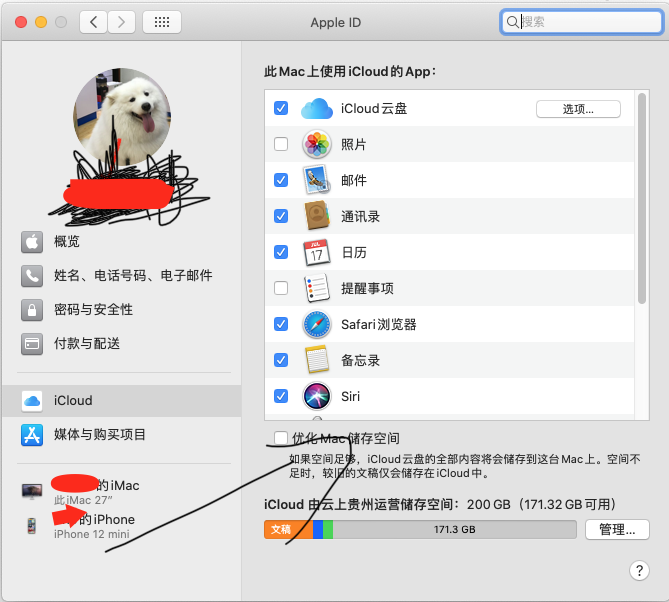Image resolution: width=669 pixels, height=602 pixels.
Task: Enable the 照片 checkbox
Action: [281, 144]
